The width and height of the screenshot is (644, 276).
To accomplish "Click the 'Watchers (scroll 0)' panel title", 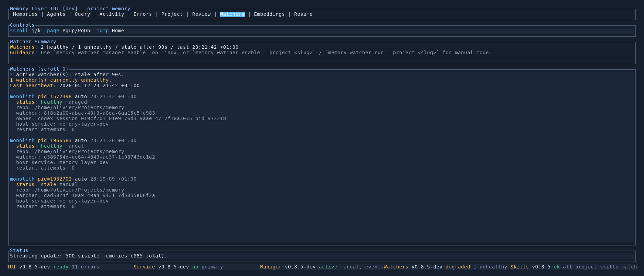I will tap(39, 69).
